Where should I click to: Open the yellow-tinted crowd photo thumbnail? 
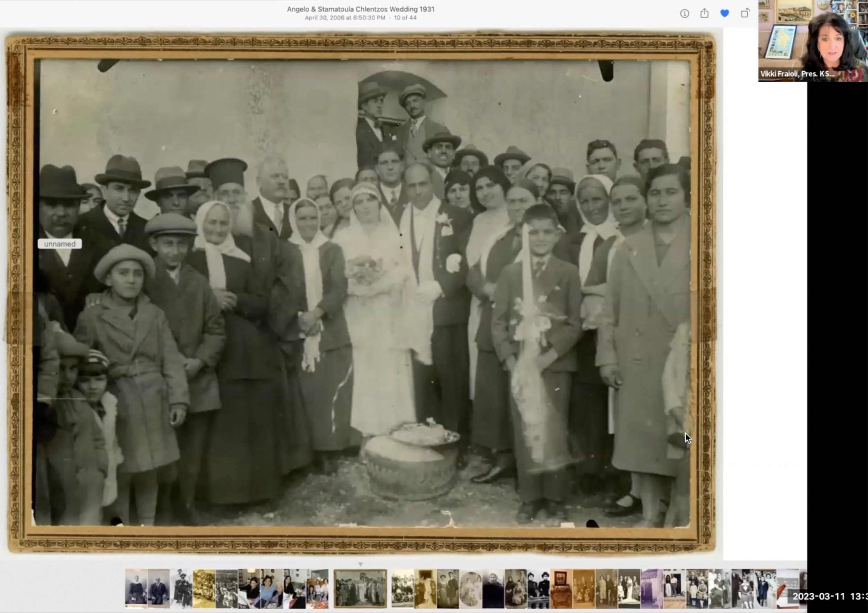click(204, 588)
